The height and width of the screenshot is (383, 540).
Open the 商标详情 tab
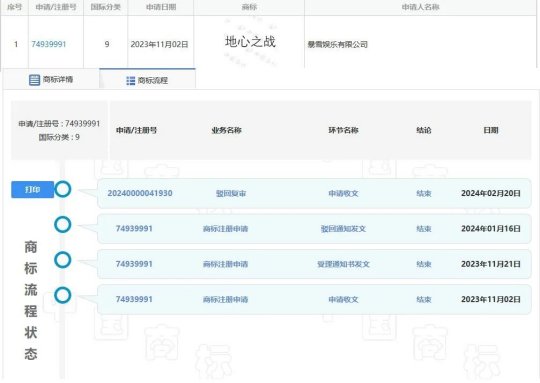(51, 80)
